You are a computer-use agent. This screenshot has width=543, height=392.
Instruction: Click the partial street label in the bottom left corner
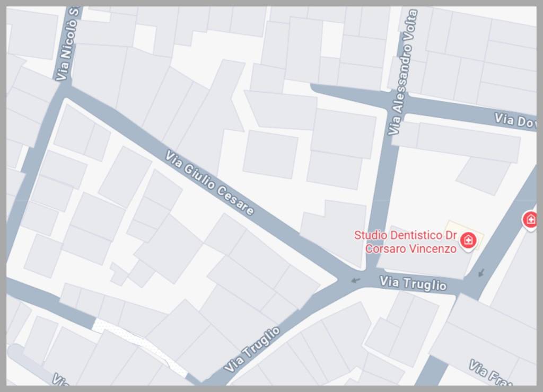[x=61, y=379]
